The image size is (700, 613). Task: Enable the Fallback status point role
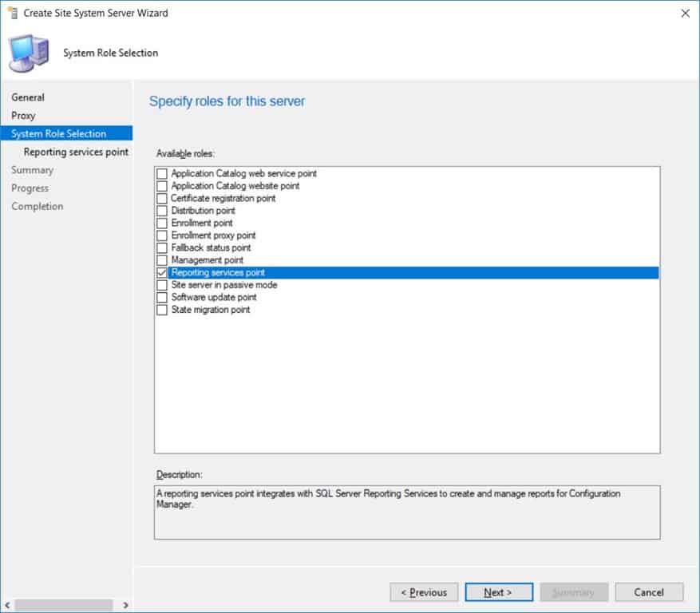(162, 247)
